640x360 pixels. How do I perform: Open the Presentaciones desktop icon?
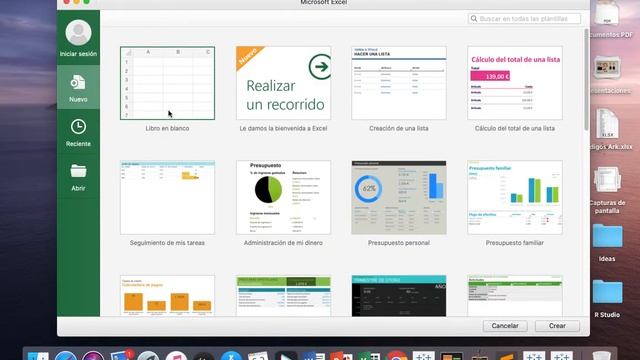(607, 67)
